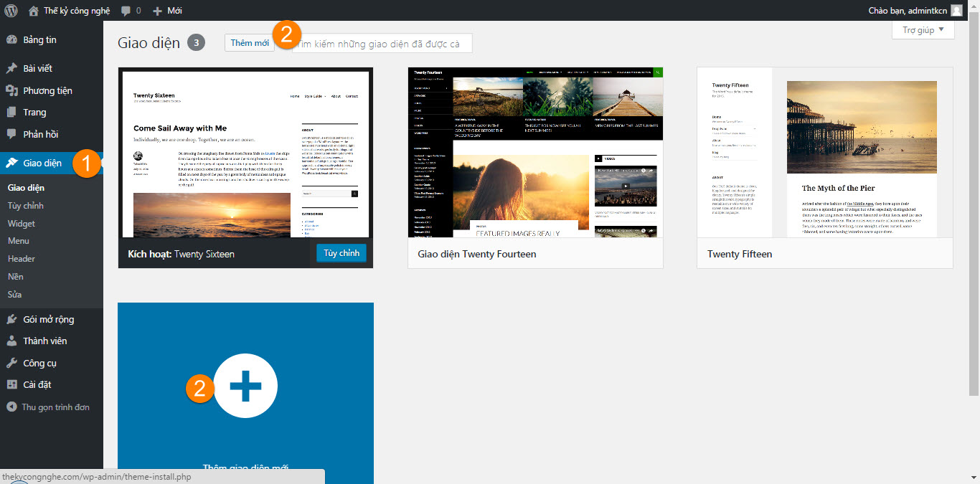The width and height of the screenshot is (980, 484).
Task: Click the WordPress logo icon
Action: click(x=11, y=11)
